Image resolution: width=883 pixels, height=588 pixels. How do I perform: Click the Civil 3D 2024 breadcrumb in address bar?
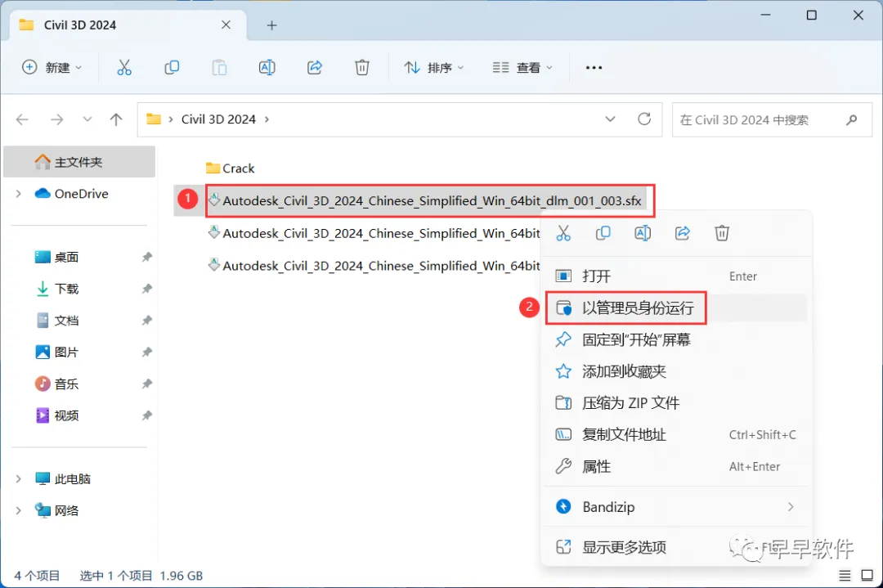point(218,119)
